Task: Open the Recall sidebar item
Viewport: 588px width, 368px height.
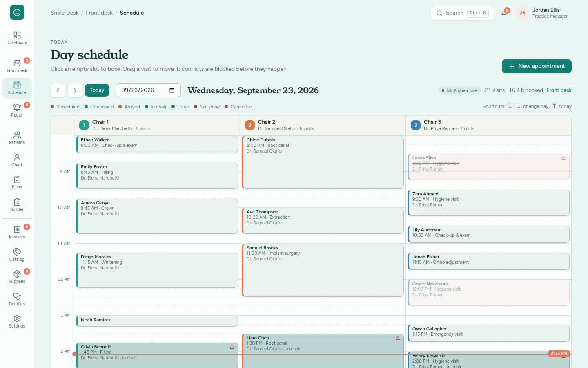Action: tap(17, 110)
